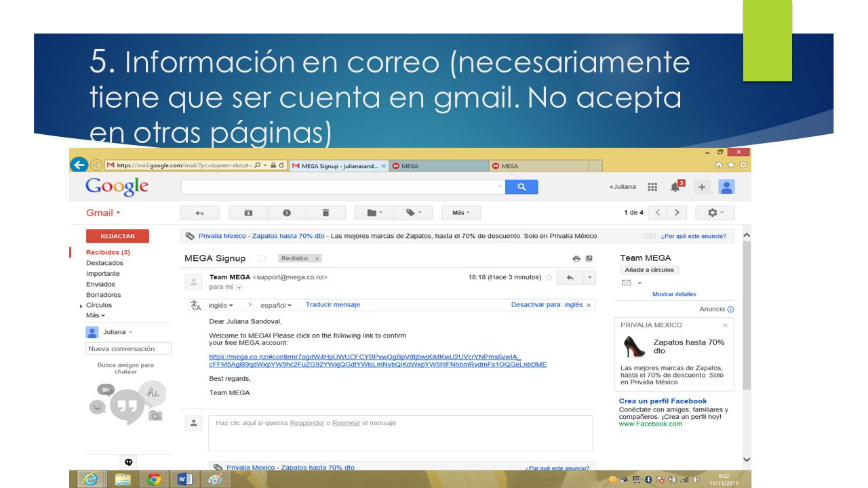Click the Crea un perfil Facebook ad link

(x=663, y=401)
